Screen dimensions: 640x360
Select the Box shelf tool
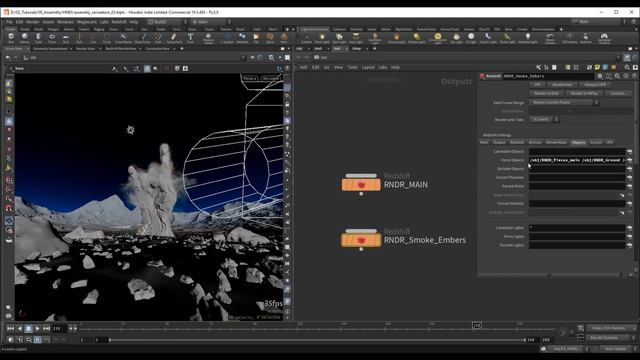[x=11, y=37]
